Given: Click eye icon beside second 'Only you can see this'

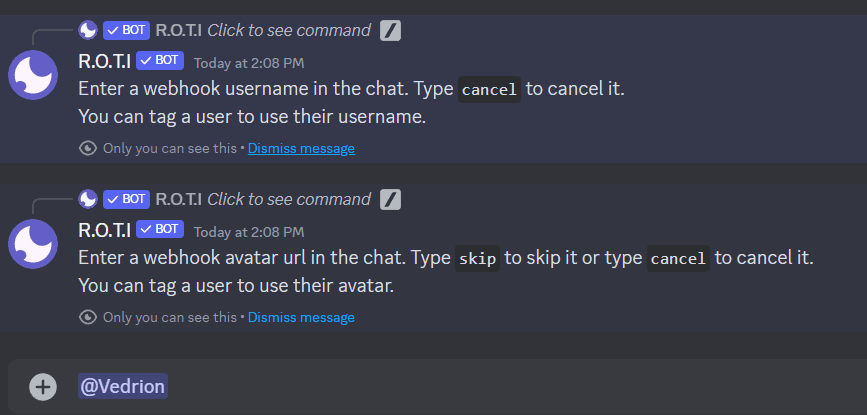Looking at the screenshot, I should (x=88, y=317).
